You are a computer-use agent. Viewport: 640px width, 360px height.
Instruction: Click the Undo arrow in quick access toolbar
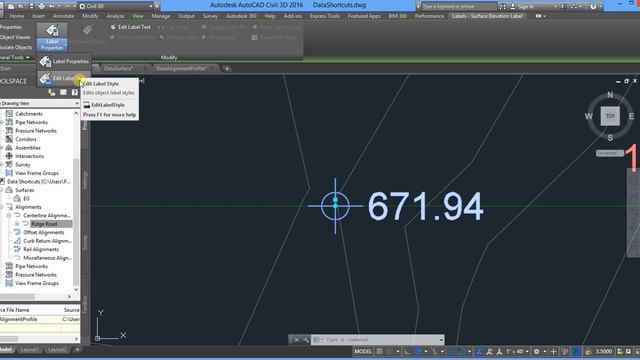pyautogui.click(x=52, y=6)
